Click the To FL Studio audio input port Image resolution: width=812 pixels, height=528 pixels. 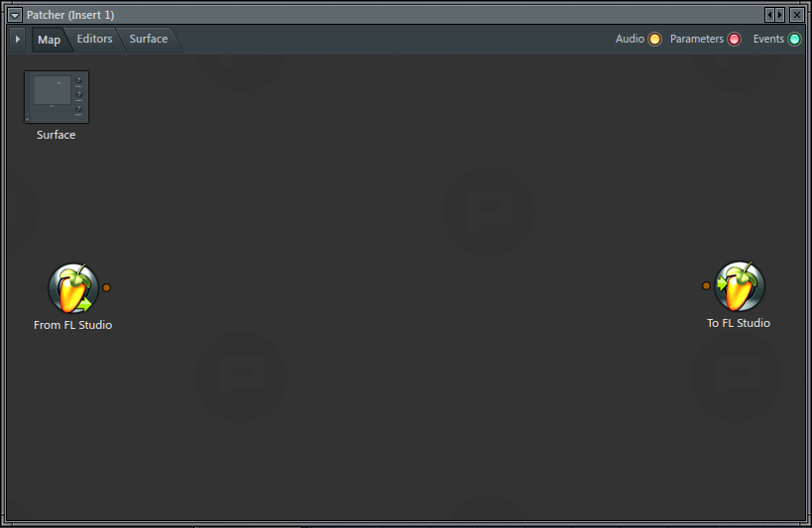pos(706,285)
